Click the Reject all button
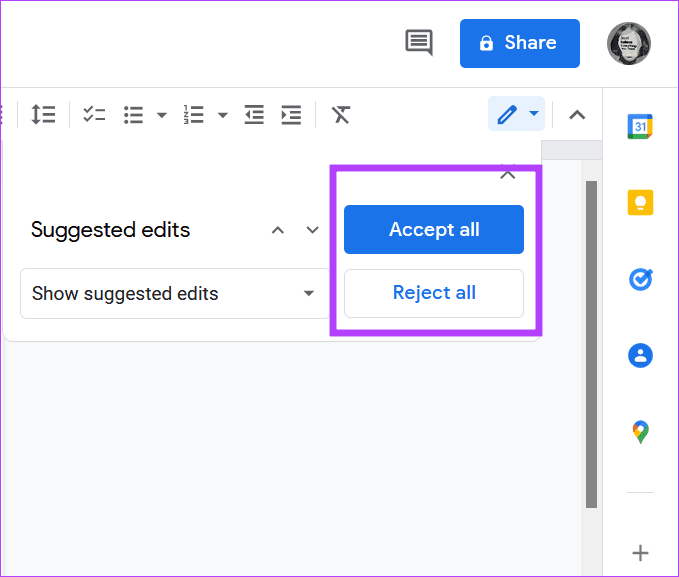The image size is (679, 577). (x=434, y=294)
